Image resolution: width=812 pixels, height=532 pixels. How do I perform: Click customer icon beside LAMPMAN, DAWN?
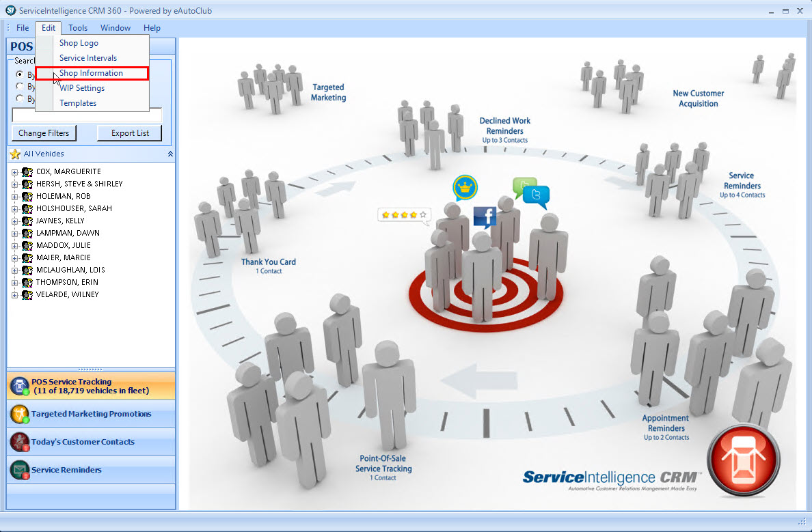click(27, 234)
